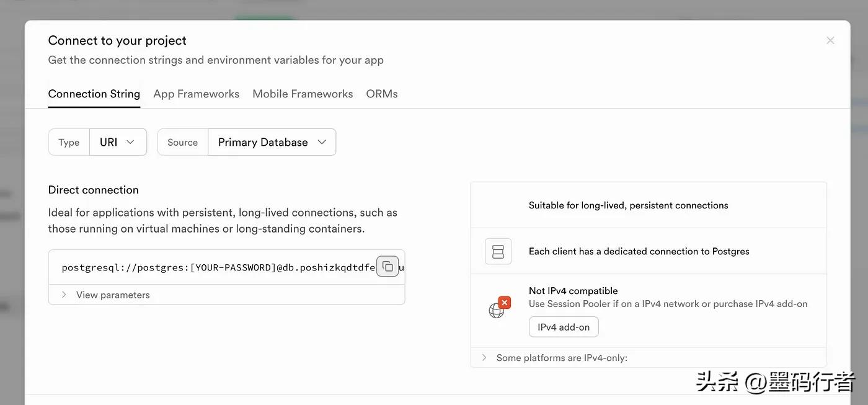Click the Suitable for long-lived connections row
Image resolution: width=868 pixels, height=405 pixels.
click(628, 205)
